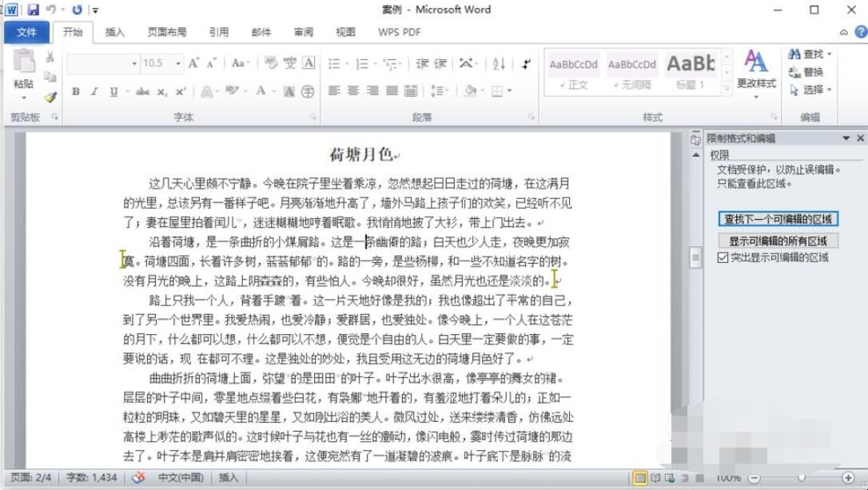Screen dimensions: 868x490
Task: Switch to the References tab
Action: tap(219, 32)
